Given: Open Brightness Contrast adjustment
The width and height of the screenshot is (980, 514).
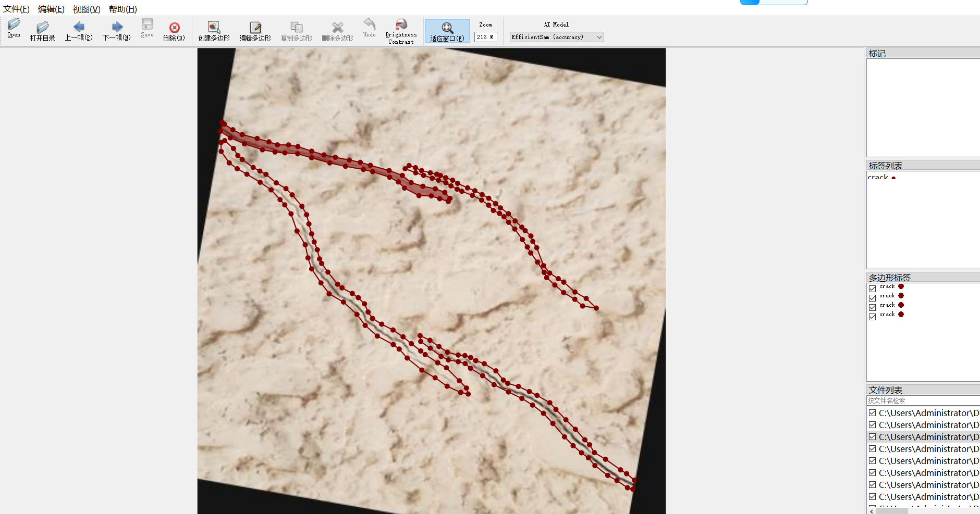Looking at the screenshot, I should [x=401, y=25].
